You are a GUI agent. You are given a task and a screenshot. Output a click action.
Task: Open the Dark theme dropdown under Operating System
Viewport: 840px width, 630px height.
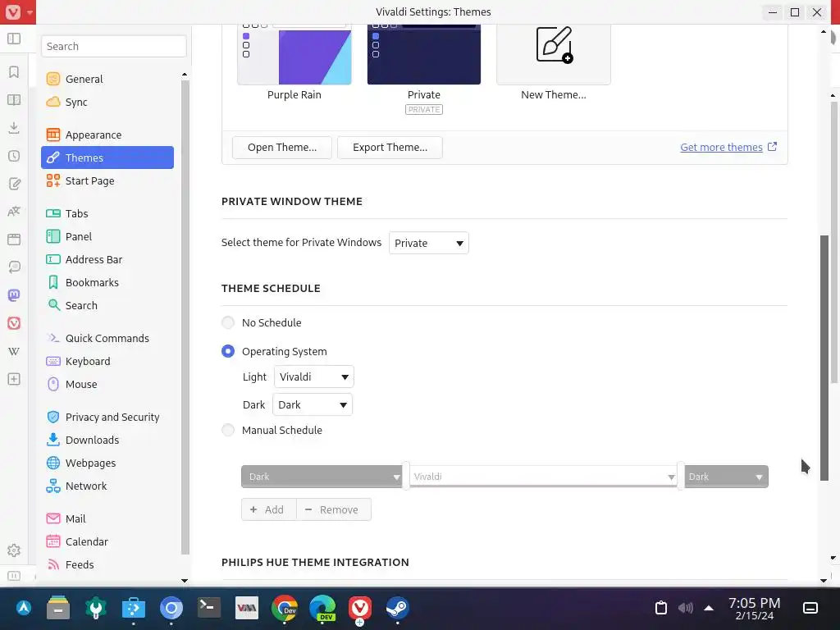pos(313,404)
